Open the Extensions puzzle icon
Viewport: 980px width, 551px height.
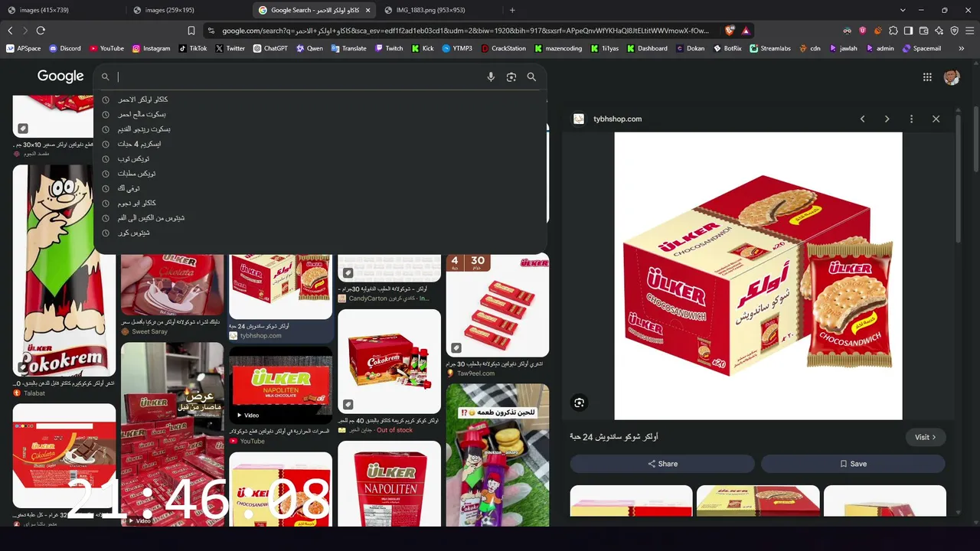893,31
